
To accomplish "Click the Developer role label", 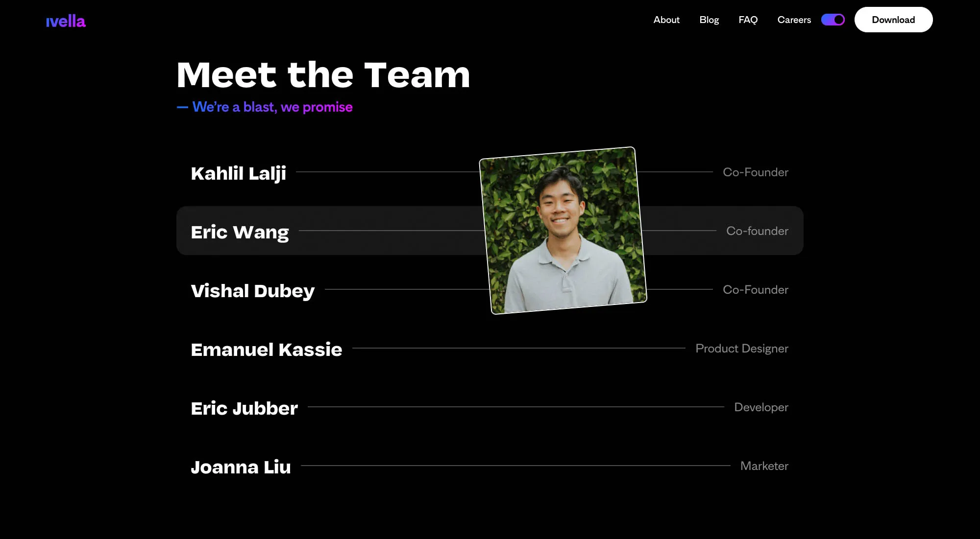I will (761, 407).
